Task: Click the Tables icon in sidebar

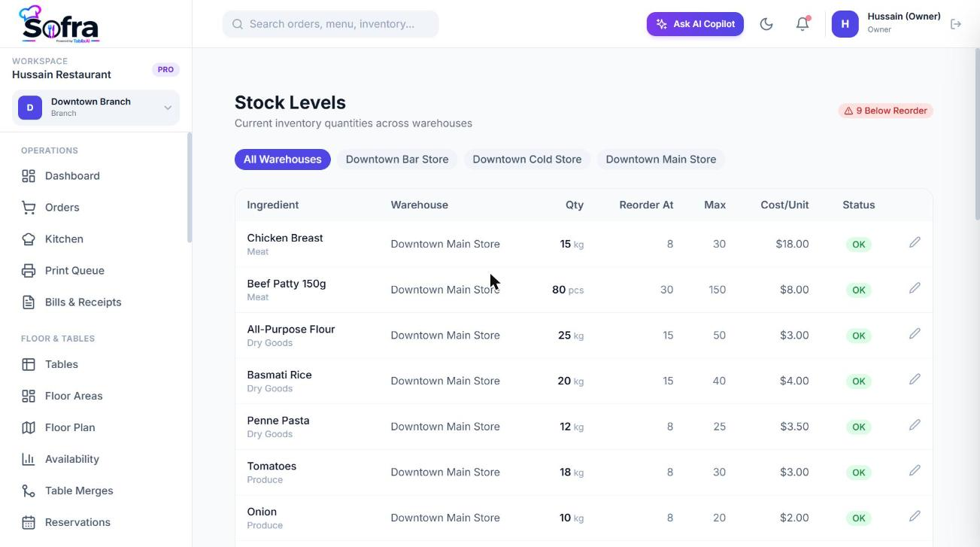Action: [29, 364]
